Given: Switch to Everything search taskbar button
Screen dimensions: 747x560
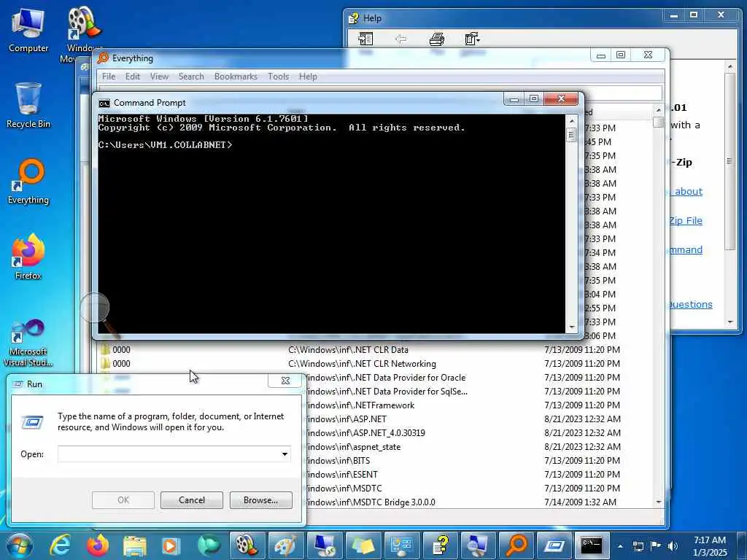Looking at the screenshot, I should coord(516,545).
